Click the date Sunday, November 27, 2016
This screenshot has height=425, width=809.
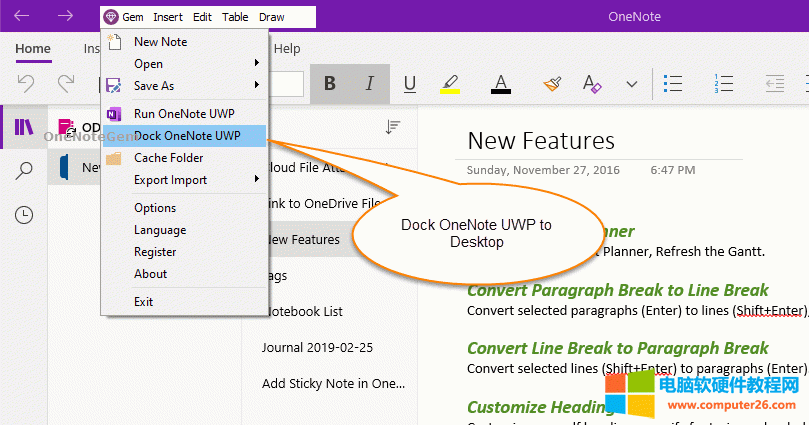543,170
